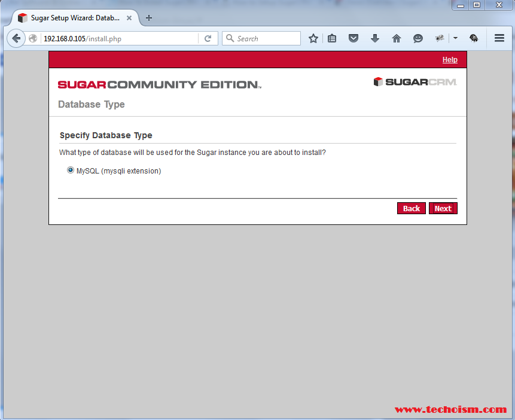The width and height of the screenshot is (515, 420).
Task: Click the database type question text
Action: (x=193, y=153)
